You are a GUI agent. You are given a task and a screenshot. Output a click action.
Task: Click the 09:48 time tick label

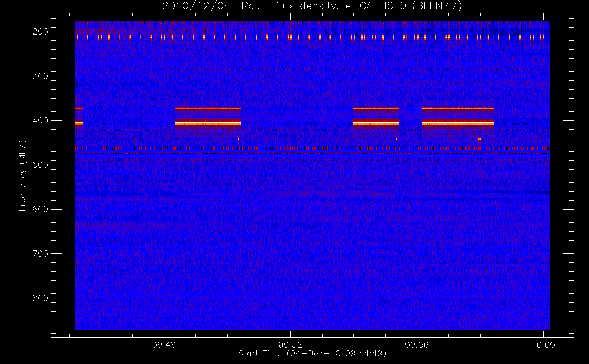(x=164, y=345)
